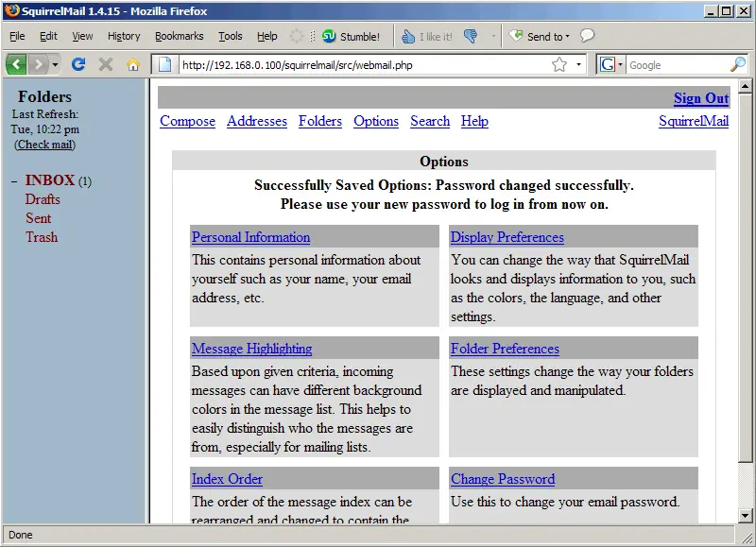This screenshot has width=756, height=547.
Task: Click the scrollbar down arrow
Action: coord(746,516)
